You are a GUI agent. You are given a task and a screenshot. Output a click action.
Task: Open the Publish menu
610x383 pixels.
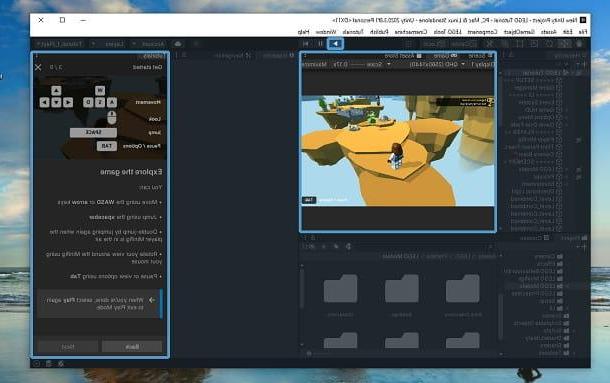(x=379, y=32)
